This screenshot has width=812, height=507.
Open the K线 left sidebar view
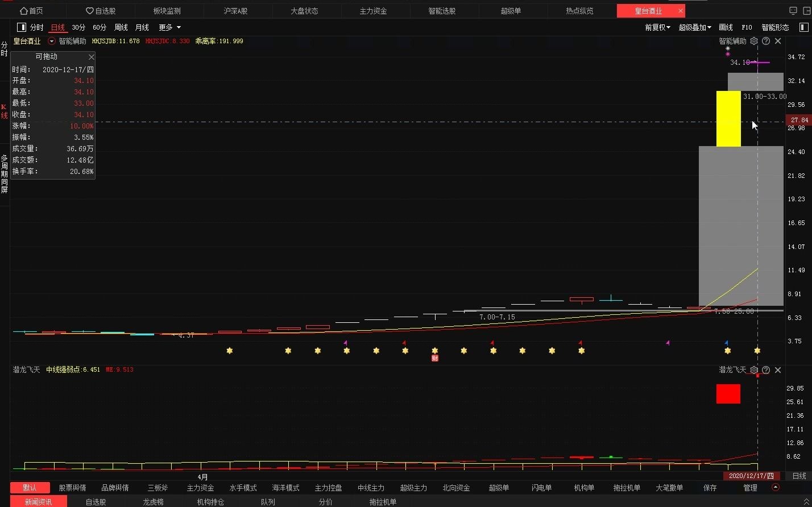point(5,111)
